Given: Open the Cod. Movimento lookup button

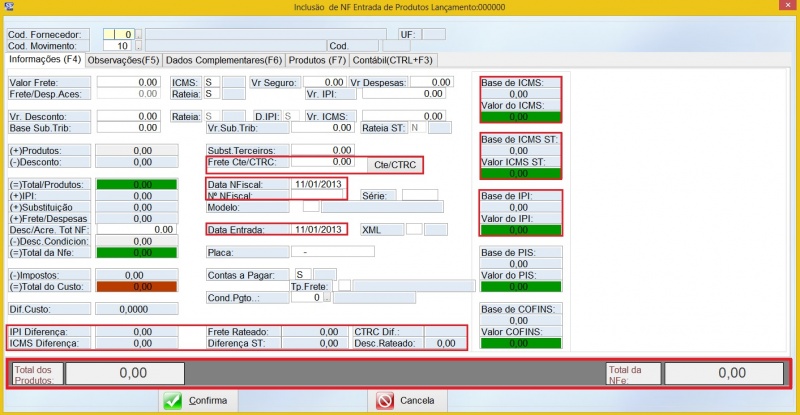Looking at the screenshot, I should [x=138, y=46].
